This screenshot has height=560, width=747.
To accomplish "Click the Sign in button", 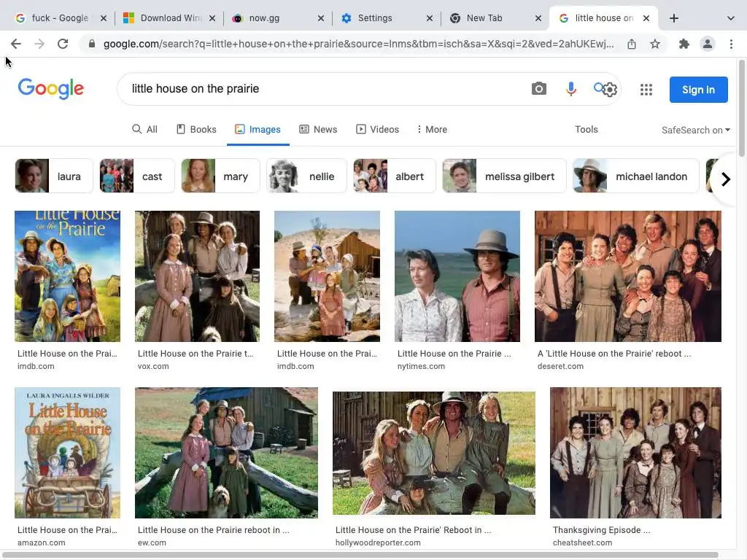I will 698,90.
